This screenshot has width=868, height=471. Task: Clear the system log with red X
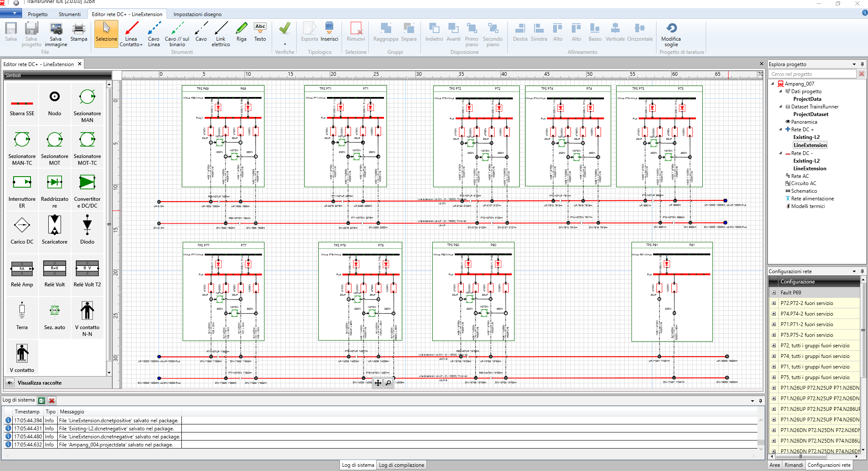pyautogui.click(x=52, y=400)
